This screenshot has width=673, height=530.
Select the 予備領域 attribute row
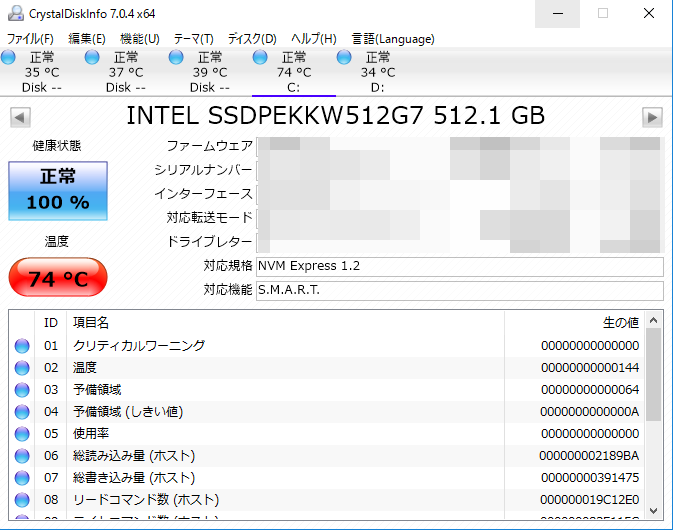[x=326, y=390]
